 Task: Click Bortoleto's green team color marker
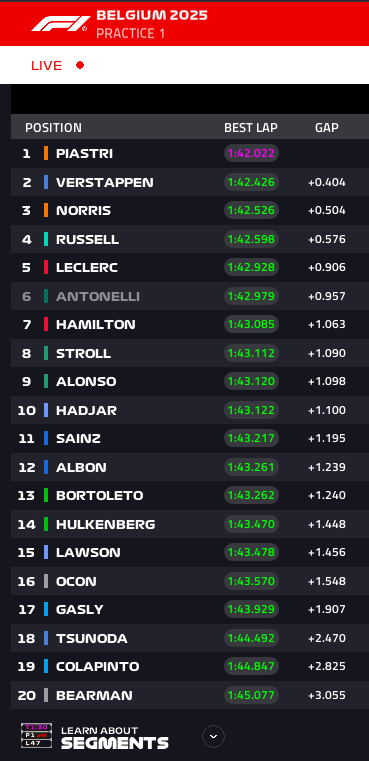coord(46,495)
